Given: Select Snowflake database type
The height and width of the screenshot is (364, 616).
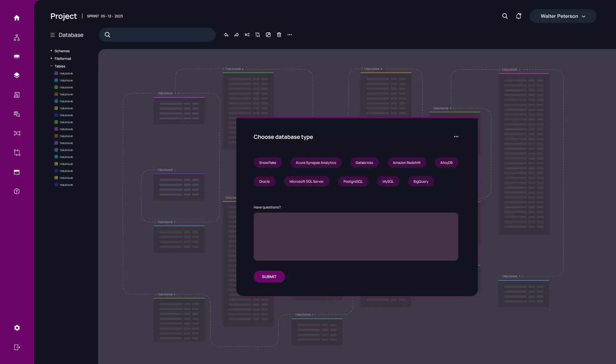Looking at the screenshot, I should [268, 163].
